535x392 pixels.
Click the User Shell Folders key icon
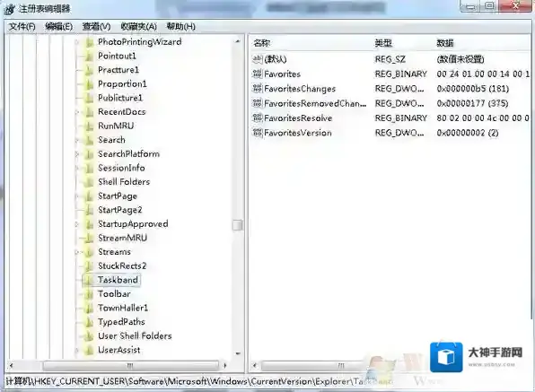coord(89,336)
